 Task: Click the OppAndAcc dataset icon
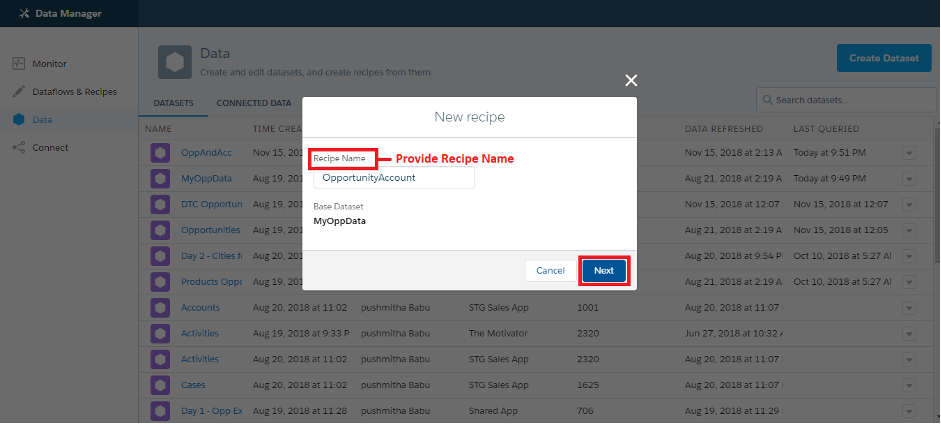coord(160,153)
